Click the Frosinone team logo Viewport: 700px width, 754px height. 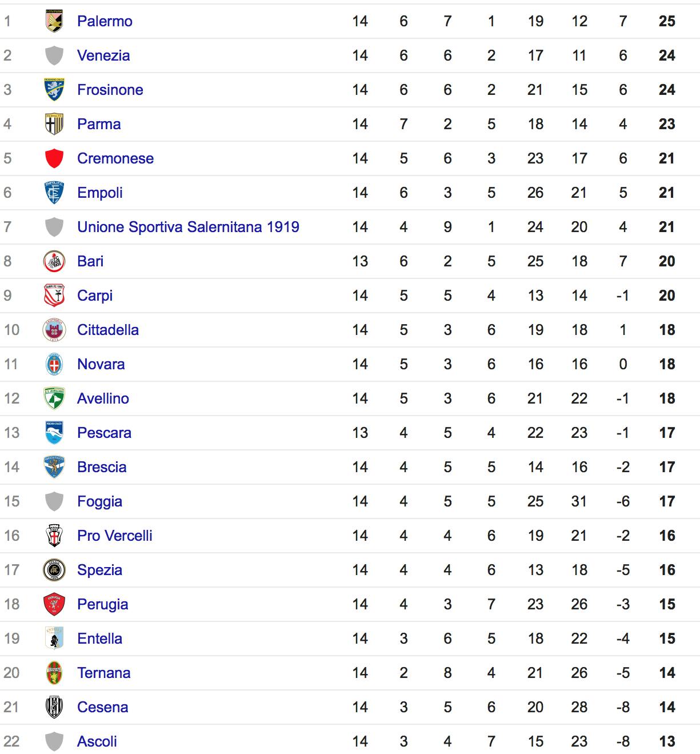point(54,90)
